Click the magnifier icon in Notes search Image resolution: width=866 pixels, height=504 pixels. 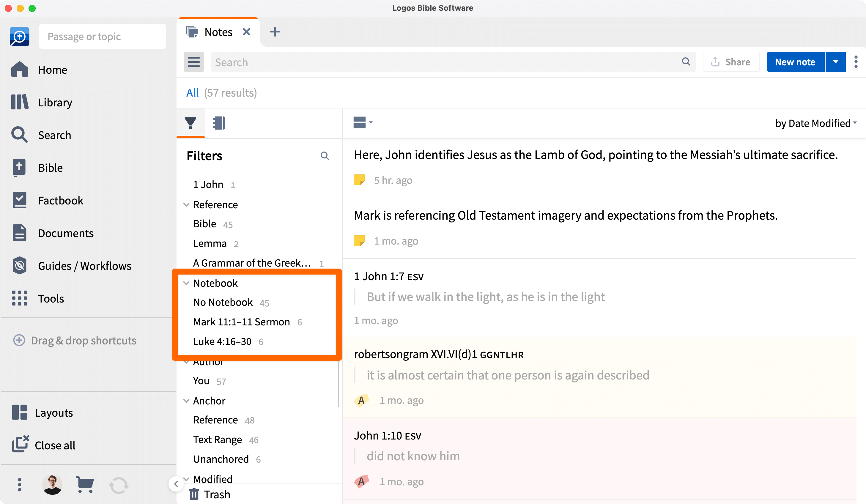[686, 62]
